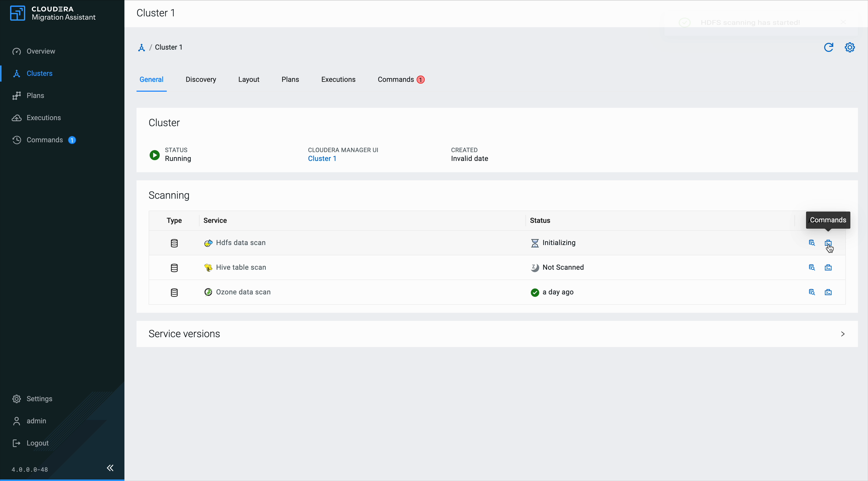Click the Hdfs service logo icon
The height and width of the screenshot is (481, 868).
point(208,243)
